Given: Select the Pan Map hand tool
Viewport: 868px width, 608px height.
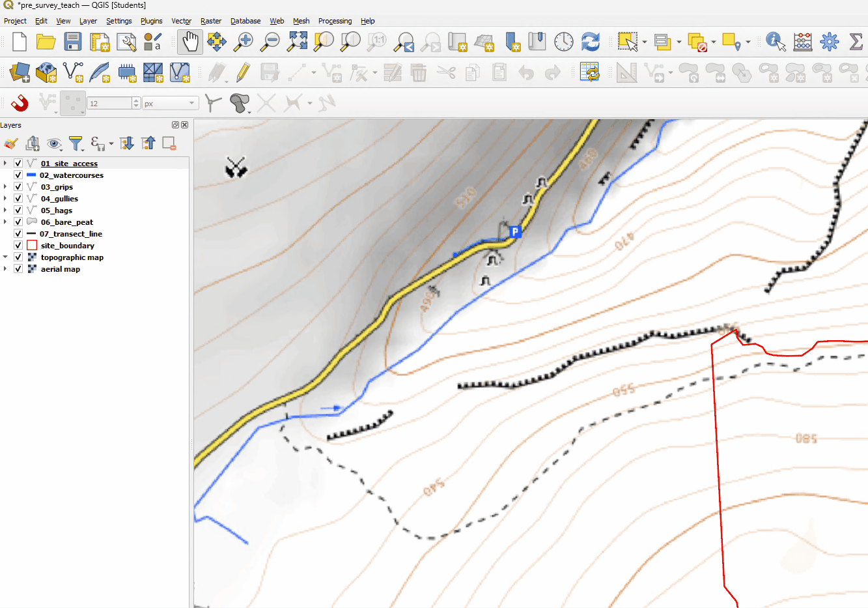Looking at the screenshot, I should pos(189,42).
